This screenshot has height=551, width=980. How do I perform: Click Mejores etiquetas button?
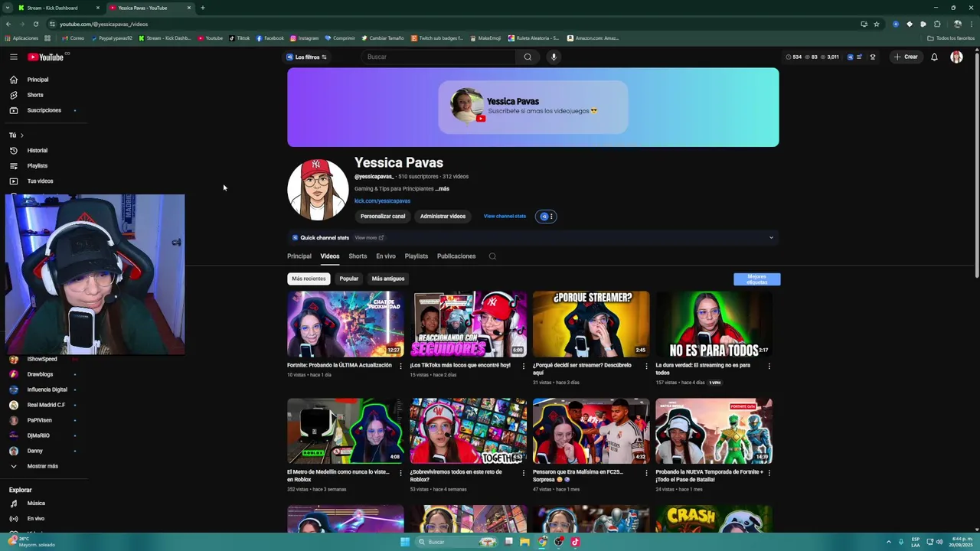pos(757,279)
